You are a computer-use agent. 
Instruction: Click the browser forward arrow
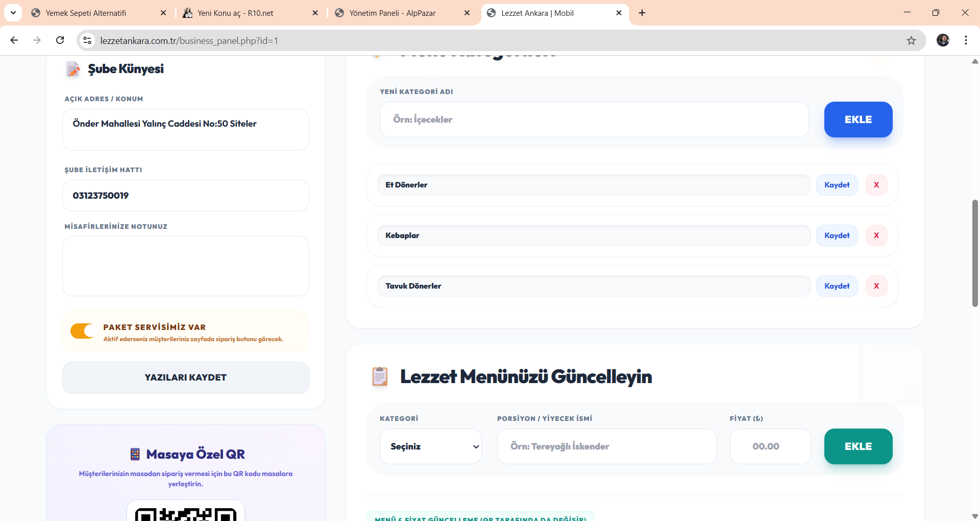37,40
